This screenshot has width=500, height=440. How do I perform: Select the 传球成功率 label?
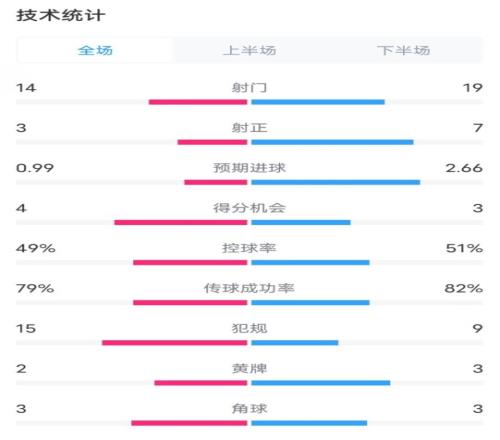[x=249, y=288]
